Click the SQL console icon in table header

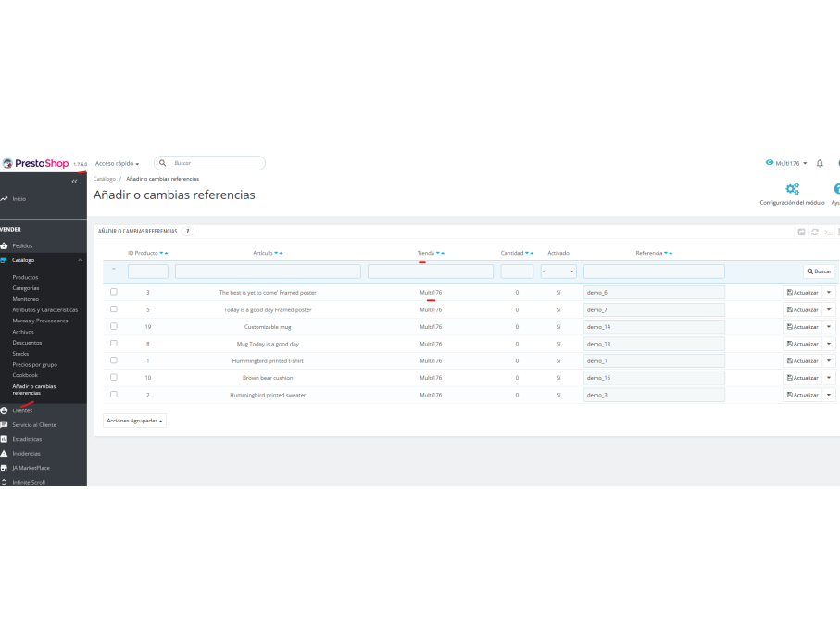point(828,232)
